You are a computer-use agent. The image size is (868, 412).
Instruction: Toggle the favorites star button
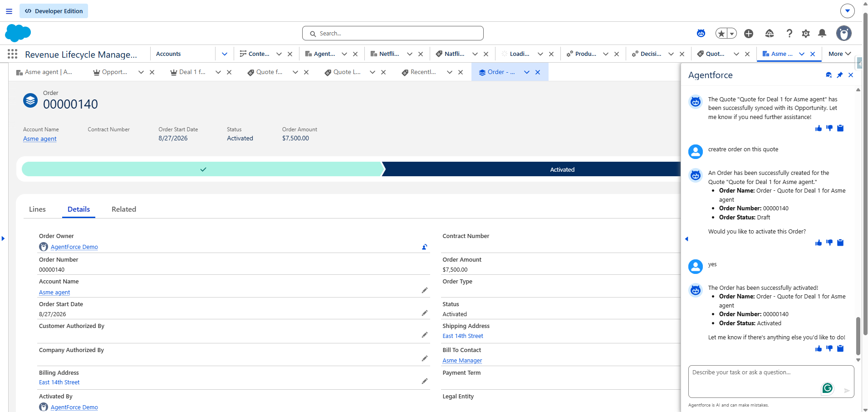tap(721, 33)
